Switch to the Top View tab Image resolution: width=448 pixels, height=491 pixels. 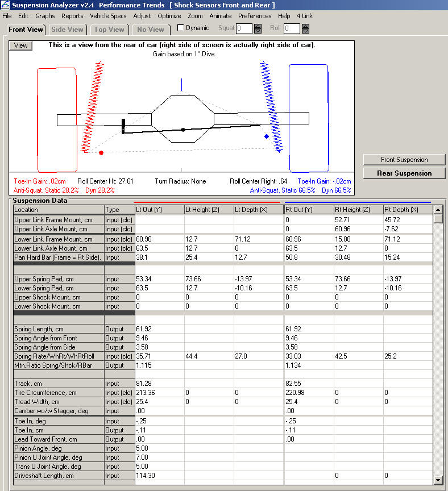coord(109,30)
